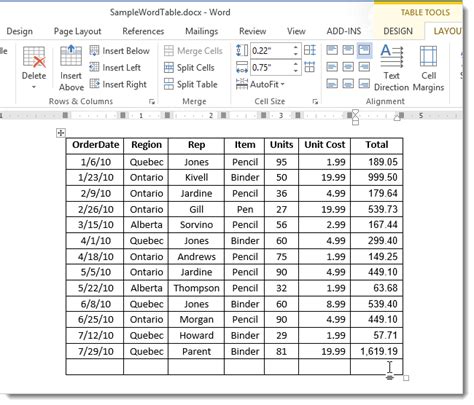Click the Total header cell
This screenshot has width=474, height=405.
click(x=377, y=145)
